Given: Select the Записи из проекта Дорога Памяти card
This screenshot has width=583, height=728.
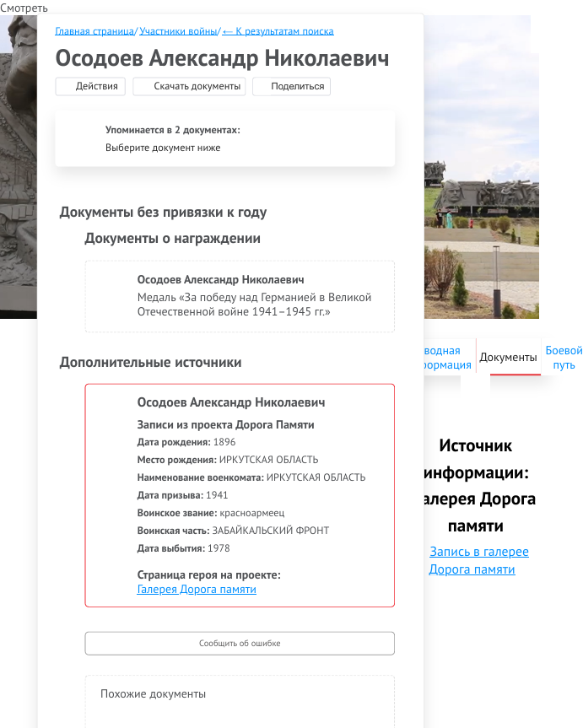Looking at the screenshot, I should click(240, 495).
